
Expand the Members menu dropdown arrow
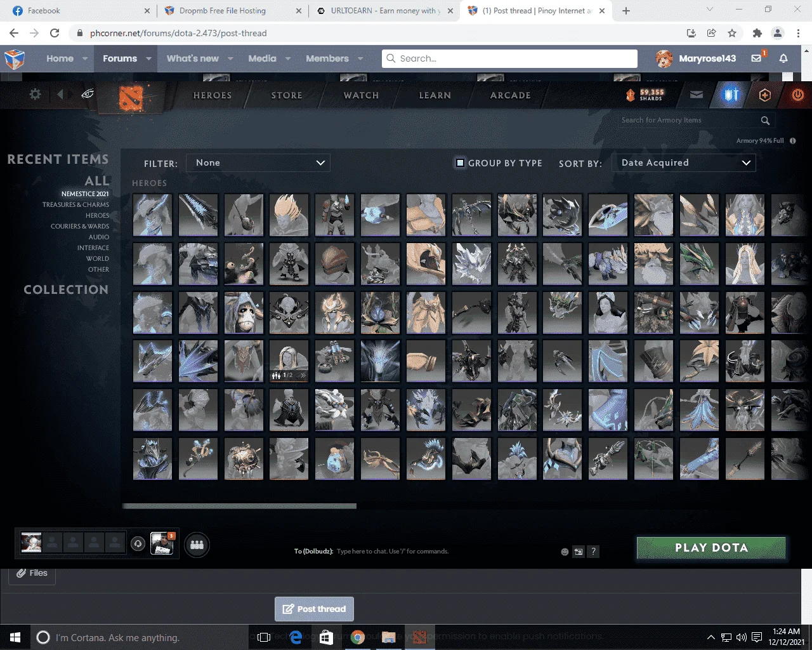coord(360,58)
